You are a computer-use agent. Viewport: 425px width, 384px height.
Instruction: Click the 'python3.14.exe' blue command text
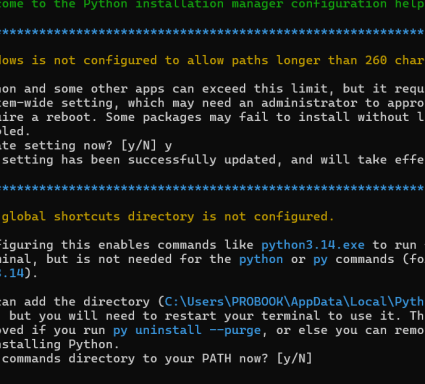pyautogui.click(x=313, y=245)
